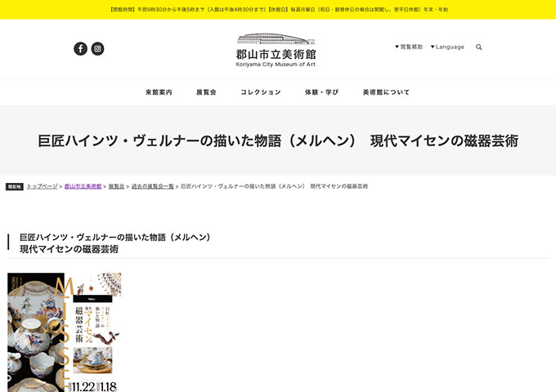The width and height of the screenshot is (556, 392).
Task: Click the large page title 巨匠ハインツ・ヴェルナー
Action: pos(278,140)
